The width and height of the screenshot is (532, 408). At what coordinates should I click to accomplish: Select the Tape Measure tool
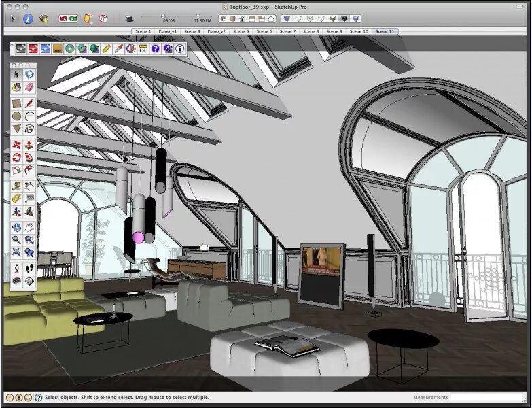pyautogui.click(x=16, y=186)
